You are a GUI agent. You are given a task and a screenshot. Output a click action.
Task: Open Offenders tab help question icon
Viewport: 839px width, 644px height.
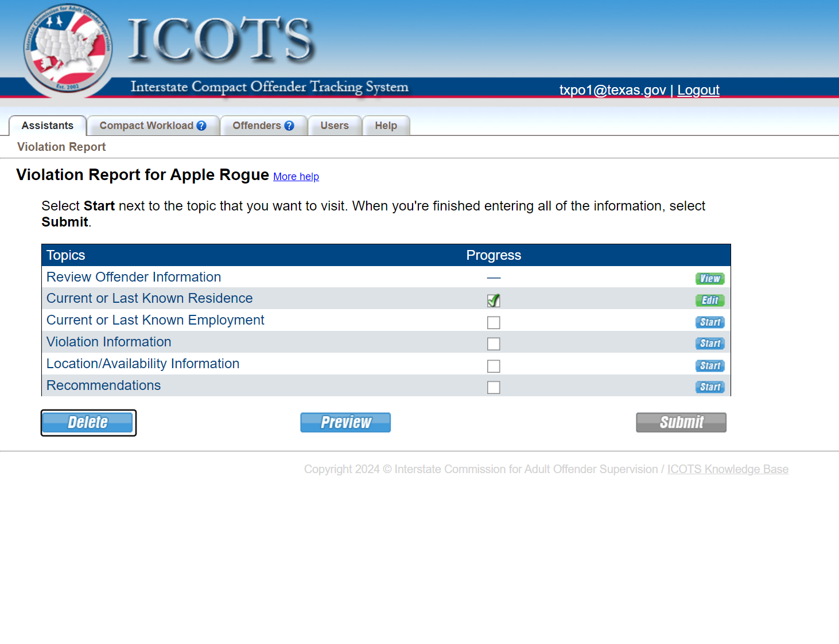[289, 126]
